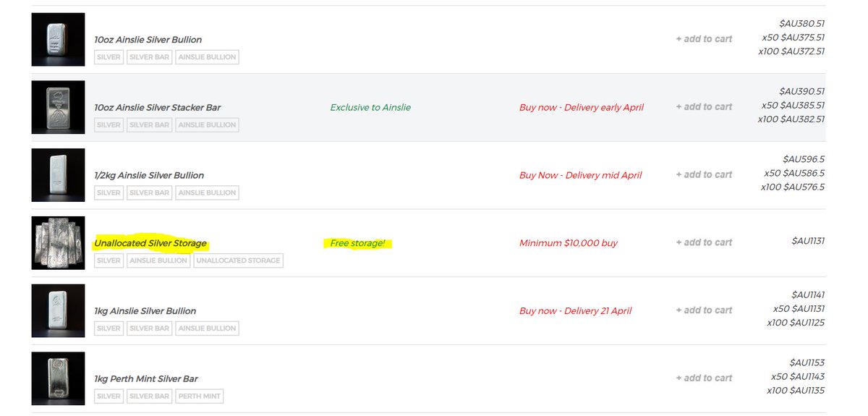Click the x100 $AU1125 bulk price
The image size is (868, 416).
click(x=796, y=323)
